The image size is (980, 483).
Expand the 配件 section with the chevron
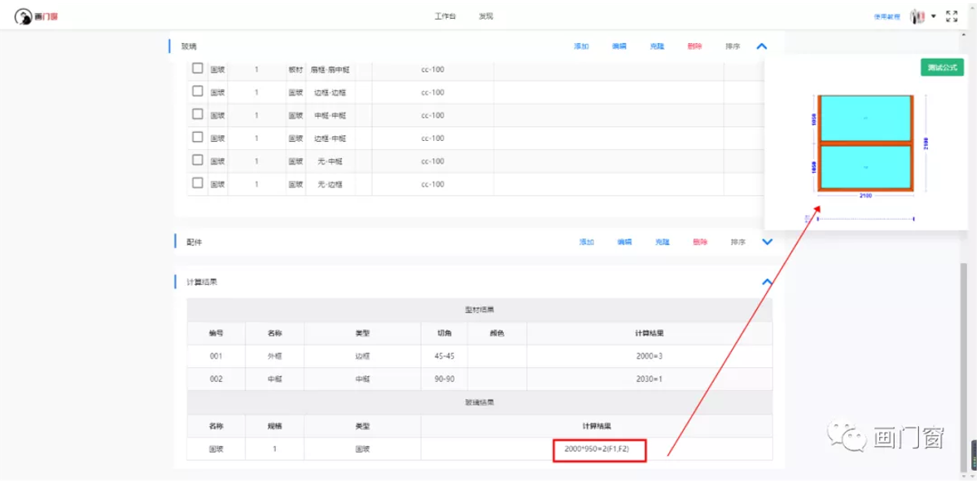[x=767, y=242]
